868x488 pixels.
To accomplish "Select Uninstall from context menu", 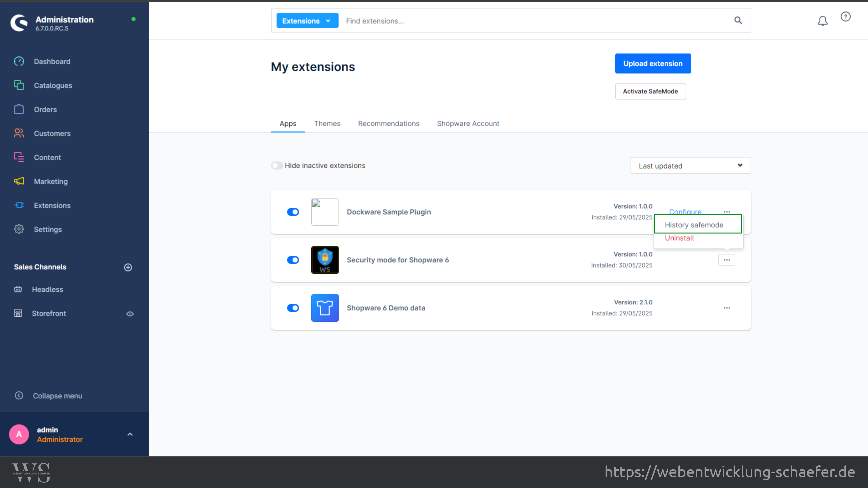I will pos(679,238).
